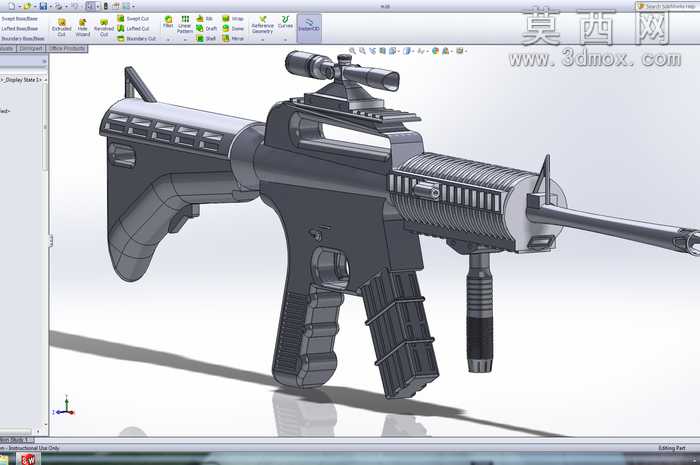Click the Previous View icon
This screenshot has height=465, width=700.
click(x=373, y=51)
